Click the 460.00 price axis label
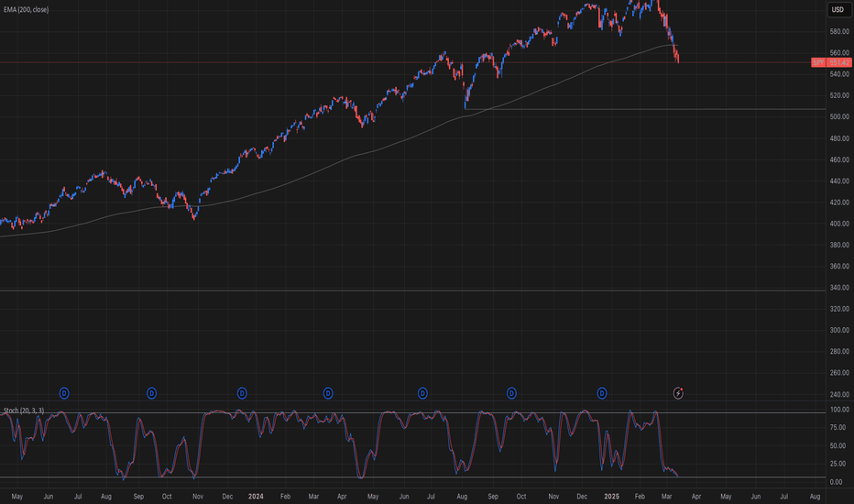854x504 pixels. coord(839,159)
